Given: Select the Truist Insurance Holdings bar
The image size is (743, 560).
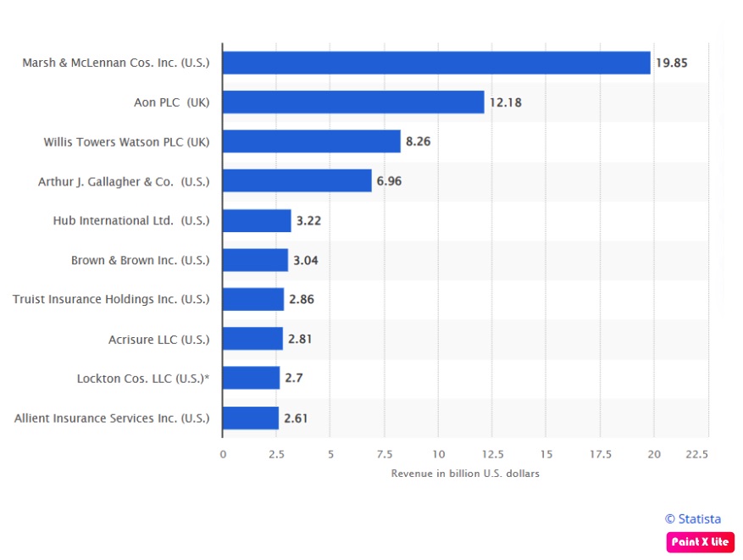Looking at the screenshot, I should click(253, 299).
